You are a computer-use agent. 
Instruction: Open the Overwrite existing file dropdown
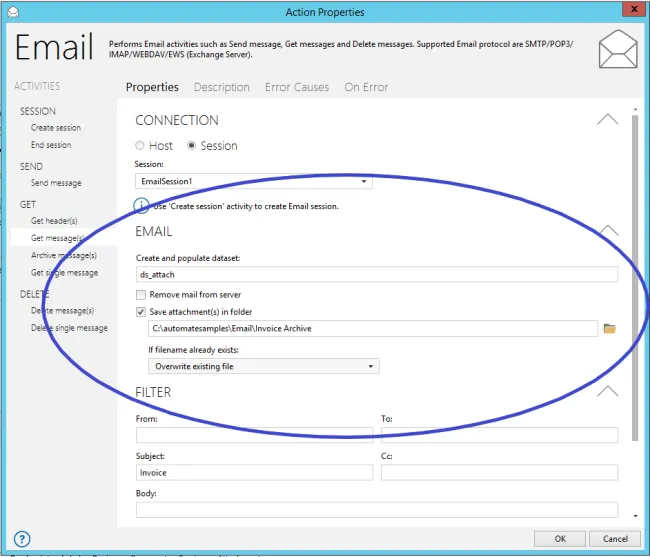[x=264, y=366]
